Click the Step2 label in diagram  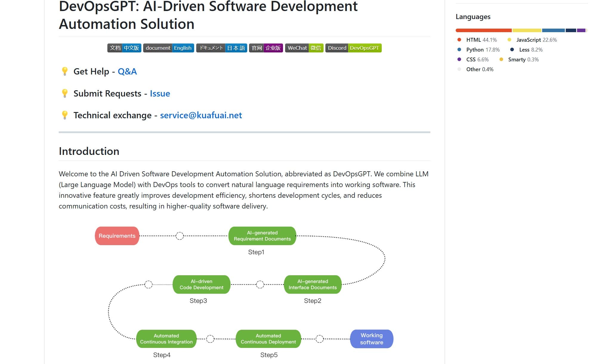coord(313,301)
